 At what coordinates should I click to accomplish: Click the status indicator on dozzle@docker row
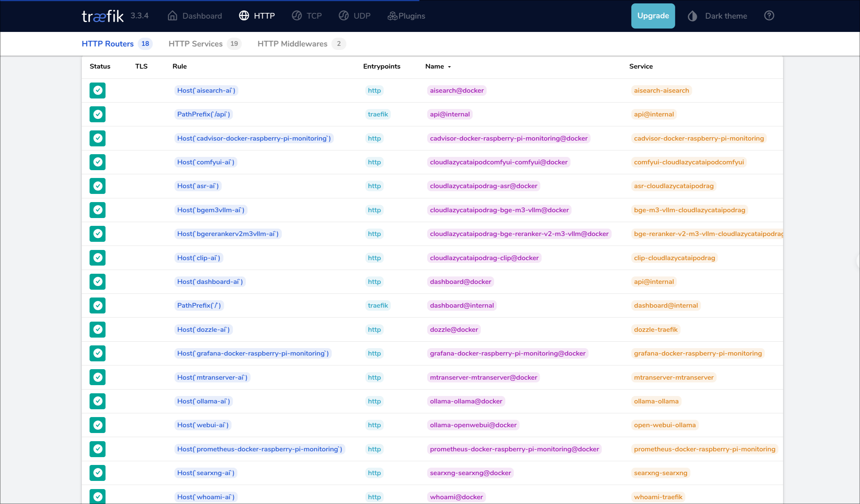click(97, 329)
